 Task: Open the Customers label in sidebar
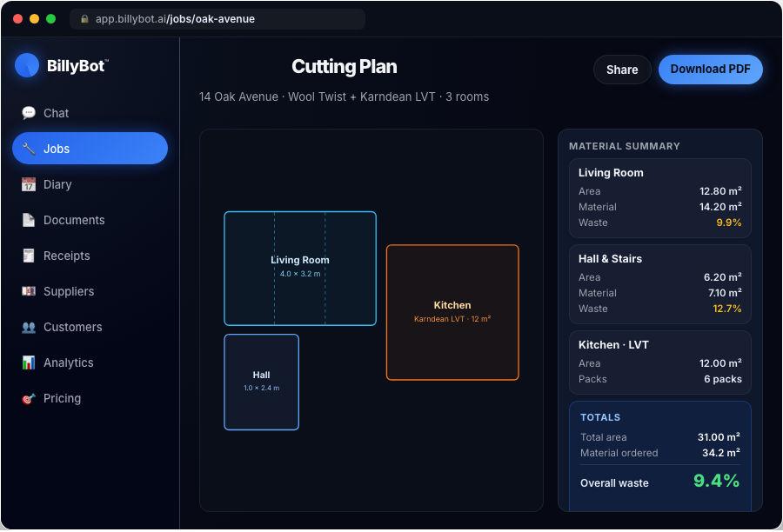click(x=73, y=327)
